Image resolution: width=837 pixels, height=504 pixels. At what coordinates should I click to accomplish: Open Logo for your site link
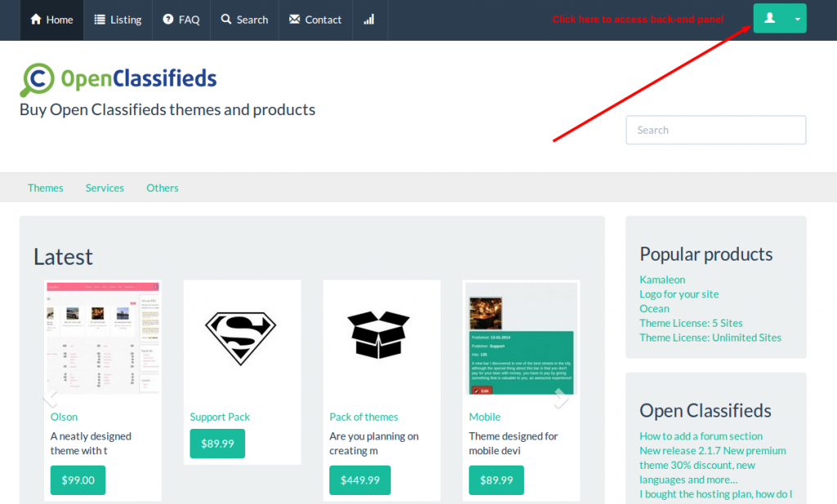[x=679, y=294]
